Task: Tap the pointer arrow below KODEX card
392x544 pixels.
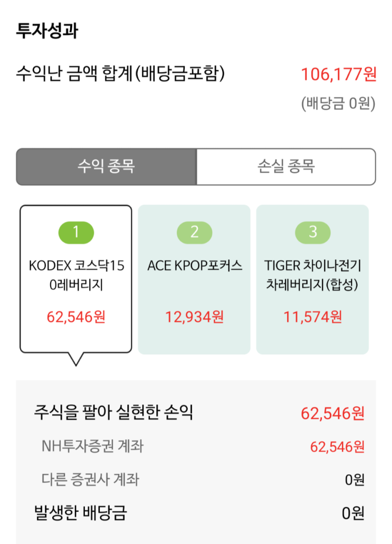Action: [76, 359]
